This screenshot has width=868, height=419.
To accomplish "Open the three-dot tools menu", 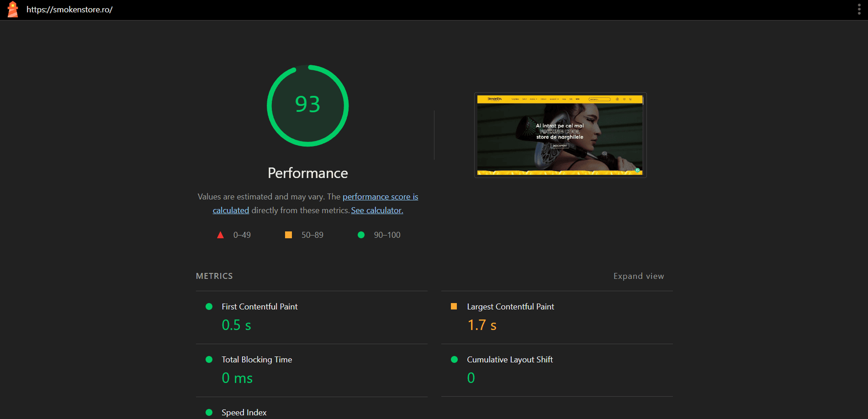I will [x=859, y=10].
